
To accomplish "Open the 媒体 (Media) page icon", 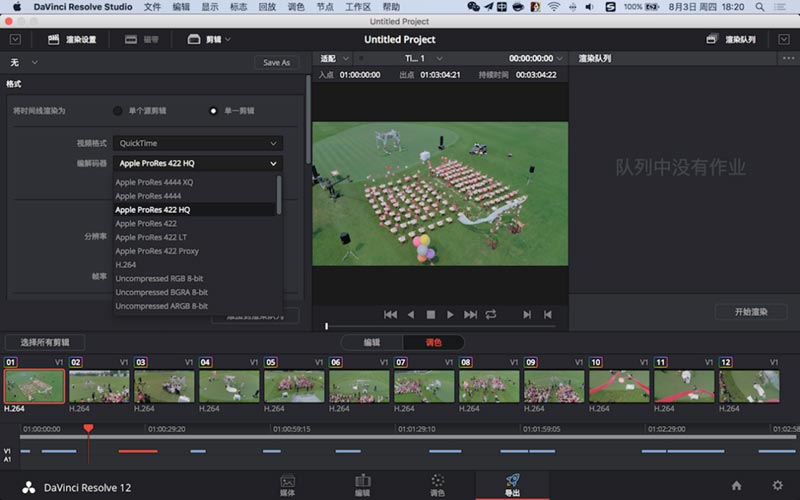I will pyautogui.click(x=288, y=484).
